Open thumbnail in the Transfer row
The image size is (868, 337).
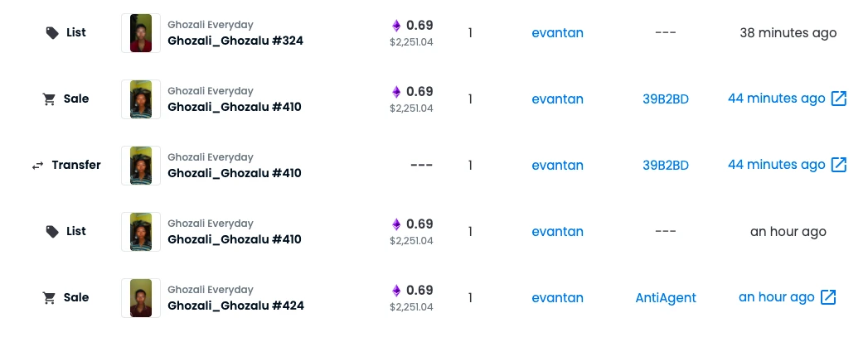[x=141, y=165]
